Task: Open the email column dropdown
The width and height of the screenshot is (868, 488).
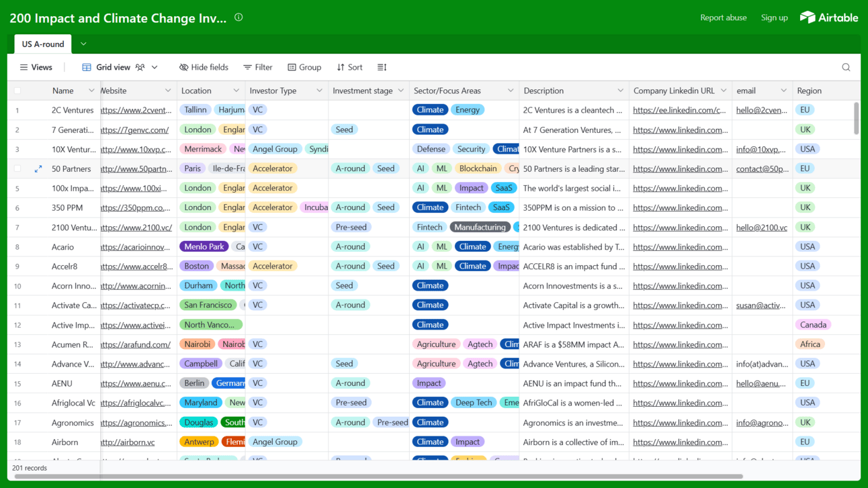Action: (783, 91)
